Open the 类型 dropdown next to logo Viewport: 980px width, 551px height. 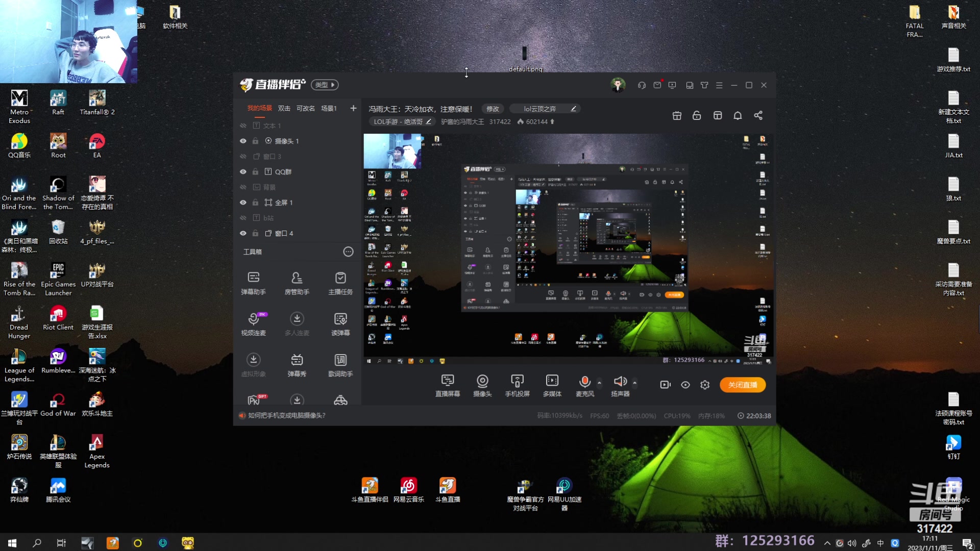325,85
